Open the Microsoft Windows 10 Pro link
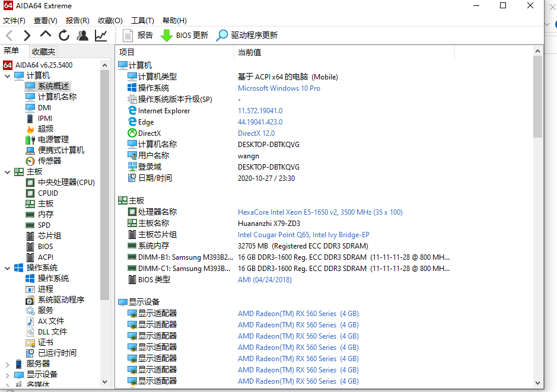This screenshot has width=557, height=392. click(279, 88)
